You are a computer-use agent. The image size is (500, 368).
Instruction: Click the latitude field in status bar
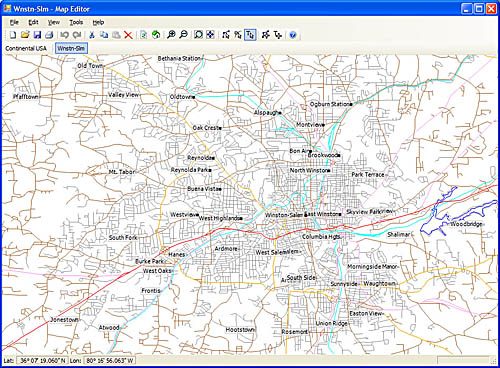point(42,361)
